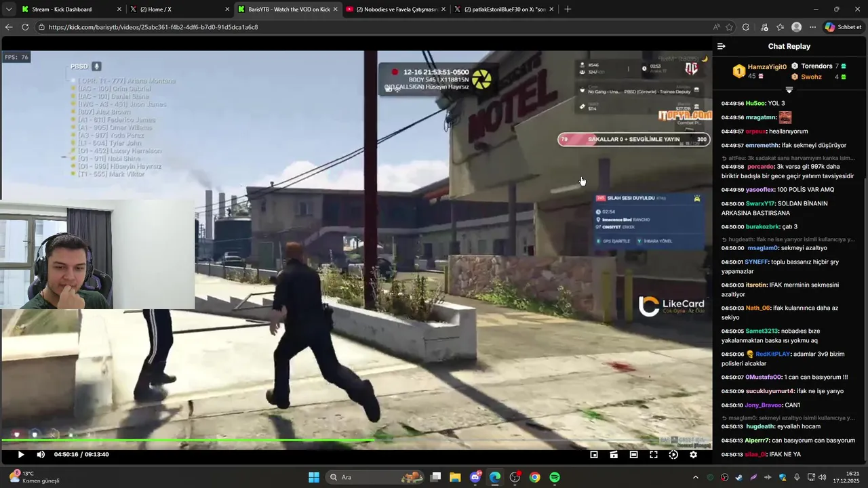Open favorites list icon

[x=781, y=27]
